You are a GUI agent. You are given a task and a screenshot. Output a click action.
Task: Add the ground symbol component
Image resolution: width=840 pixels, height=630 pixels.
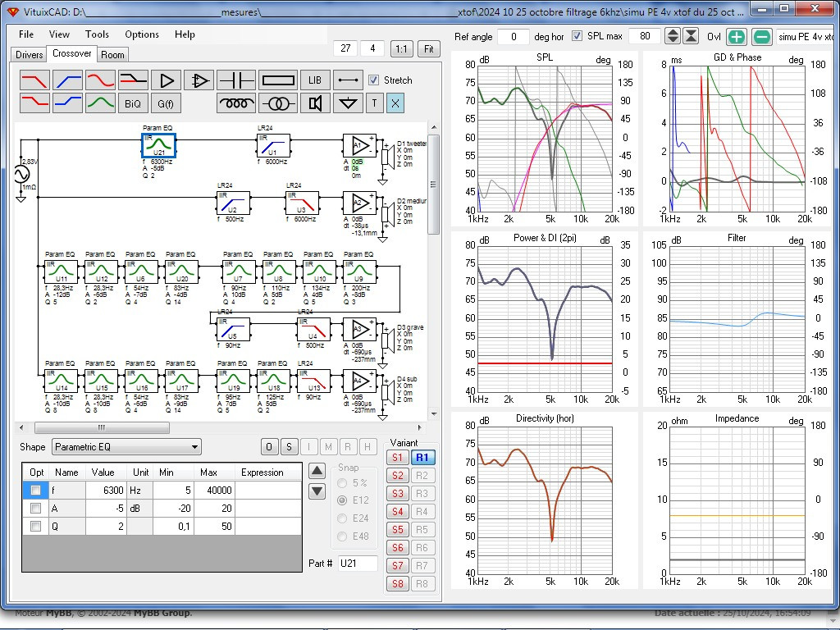coord(349,103)
